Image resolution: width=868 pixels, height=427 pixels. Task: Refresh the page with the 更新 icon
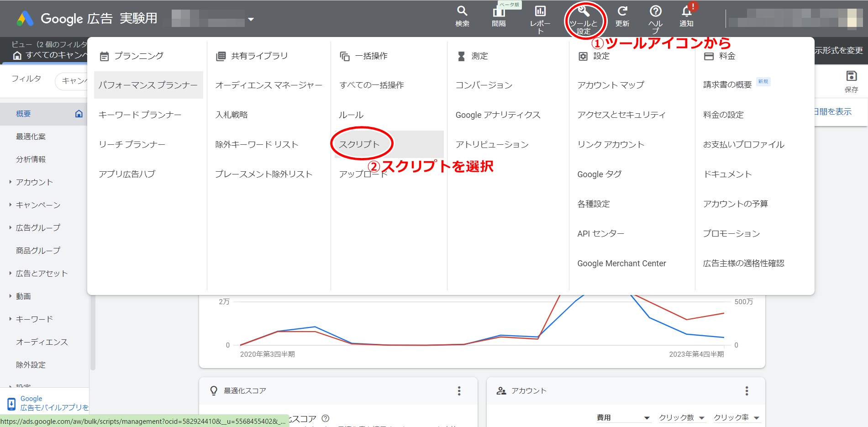click(622, 14)
